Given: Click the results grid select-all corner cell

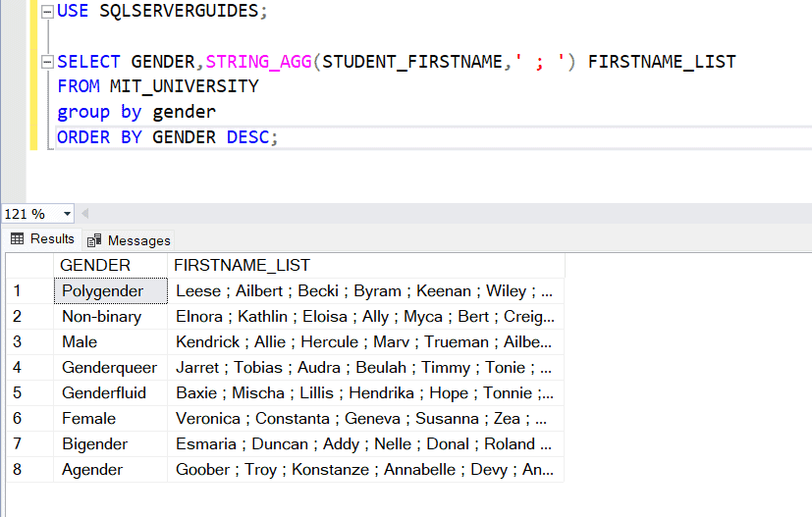Looking at the screenshot, I should point(30,265).
